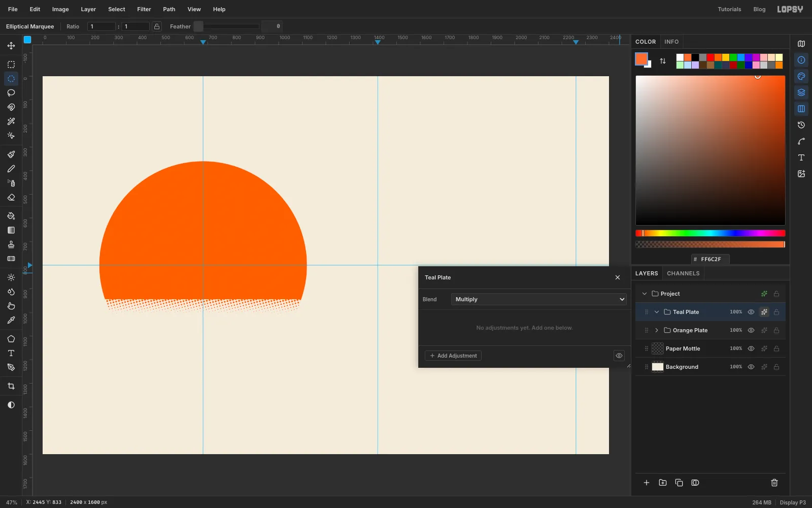Open the Tutorials link
Screen dimensions: 812x508
(x=729, y=9)
